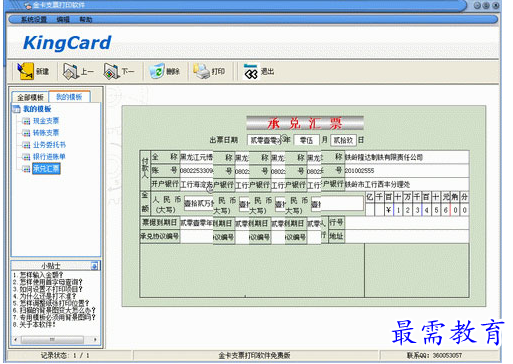Select the 业务委托书 template
This screenshot has width=513, height=364.
(x=49, y=145)
